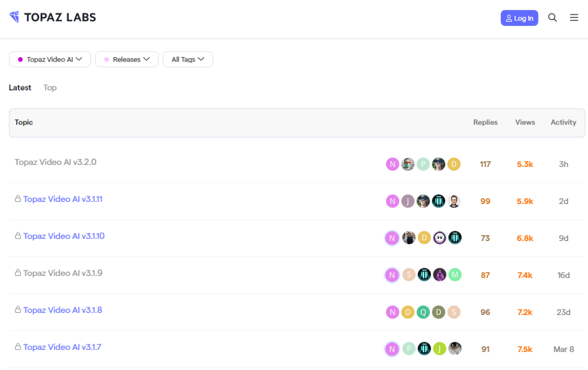Click 5.9k views value

525,201
